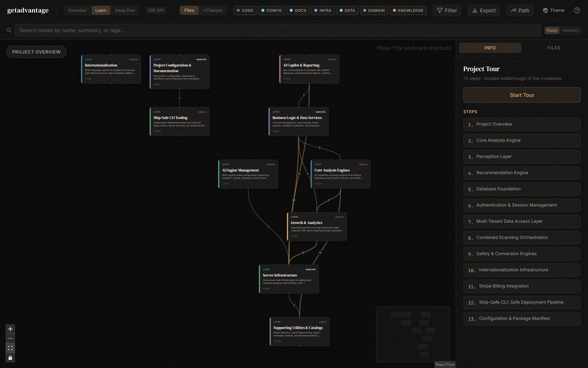Viewport: 588px width, 368px height.
Task: Open step 10 Internationalization Infrastructure
Action: (x=522, y=270)
